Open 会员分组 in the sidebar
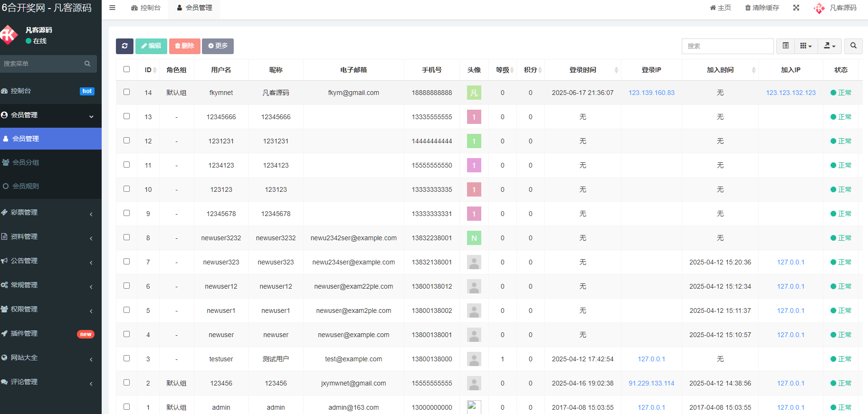This screenshot has height=414, width=868. (26, 162)
